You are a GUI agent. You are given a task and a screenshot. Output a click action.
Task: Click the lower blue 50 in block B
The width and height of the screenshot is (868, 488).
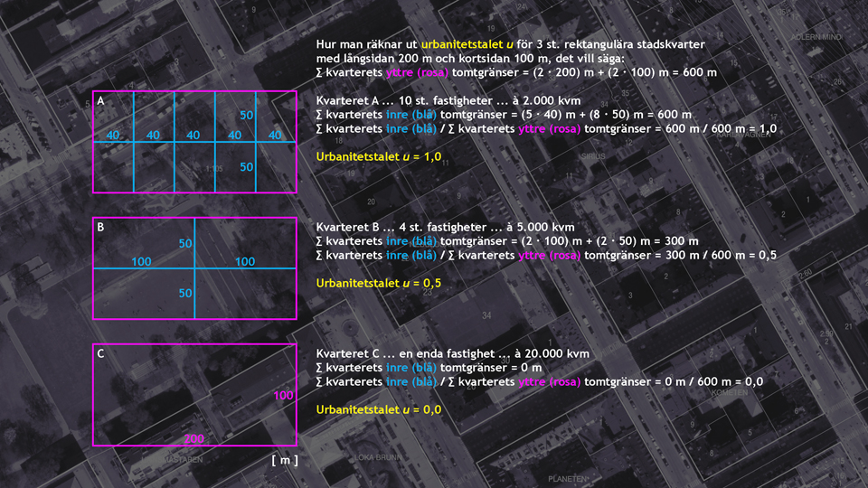185,293
